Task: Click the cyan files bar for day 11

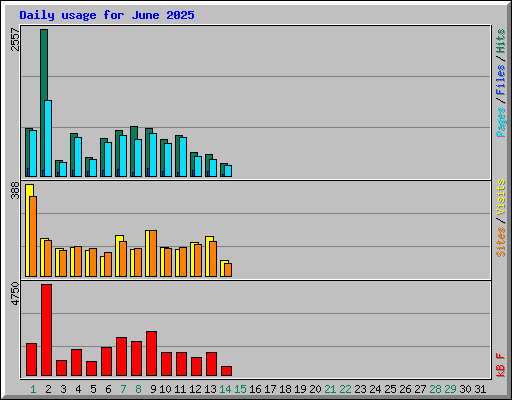Action: pos(183,157)
